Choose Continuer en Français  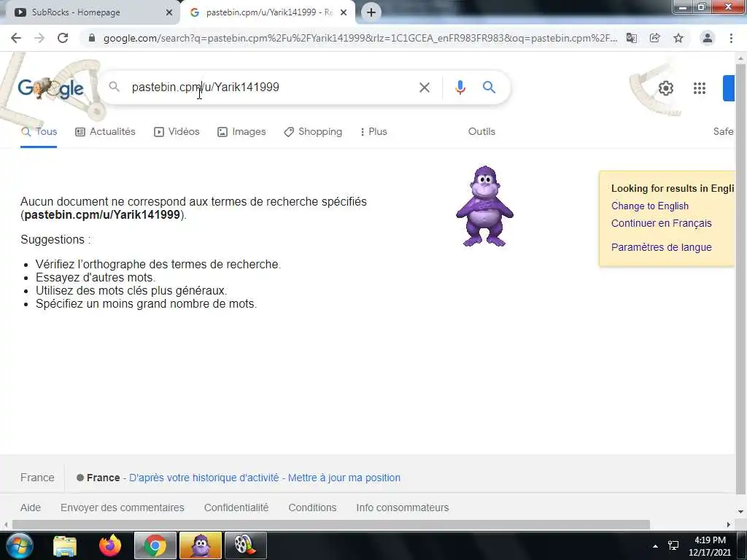pos(661,223)
